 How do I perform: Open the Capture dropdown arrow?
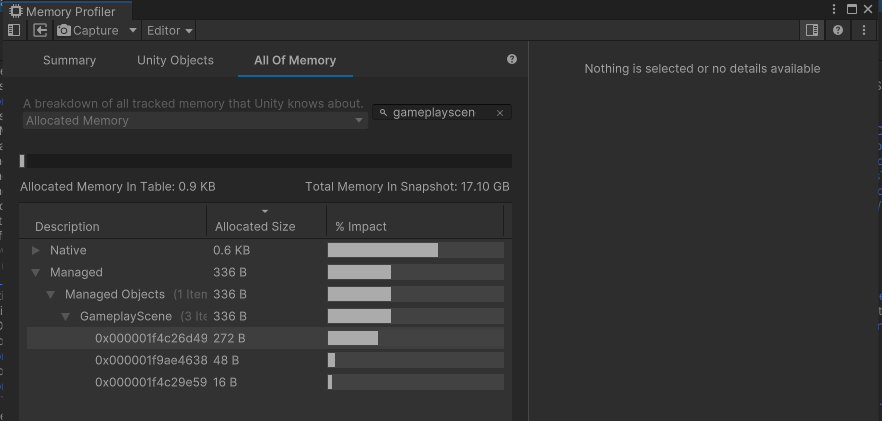132,30
